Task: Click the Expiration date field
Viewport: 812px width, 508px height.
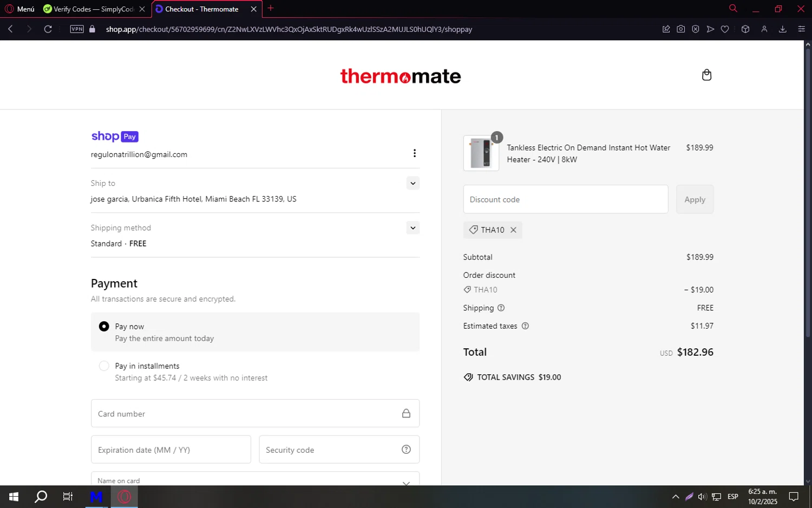Action: 171,450
